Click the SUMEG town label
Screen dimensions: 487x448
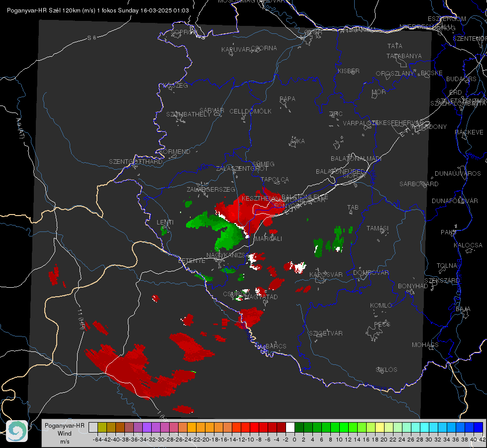263,164
